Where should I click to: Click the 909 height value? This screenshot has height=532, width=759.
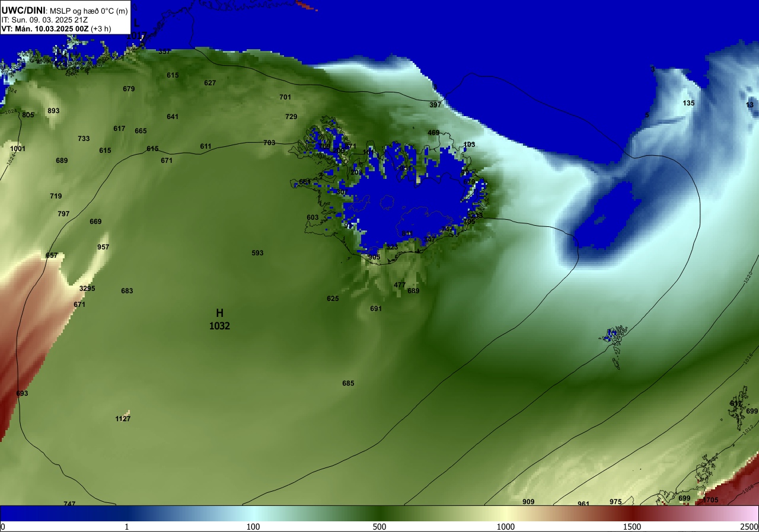(x=528, y=502)
